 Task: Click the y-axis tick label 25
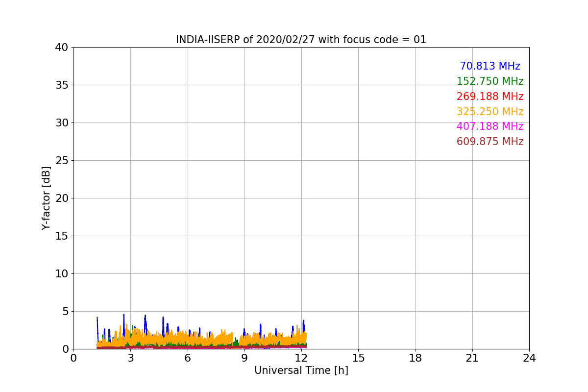pyautogui.click(x=61, y=161)
